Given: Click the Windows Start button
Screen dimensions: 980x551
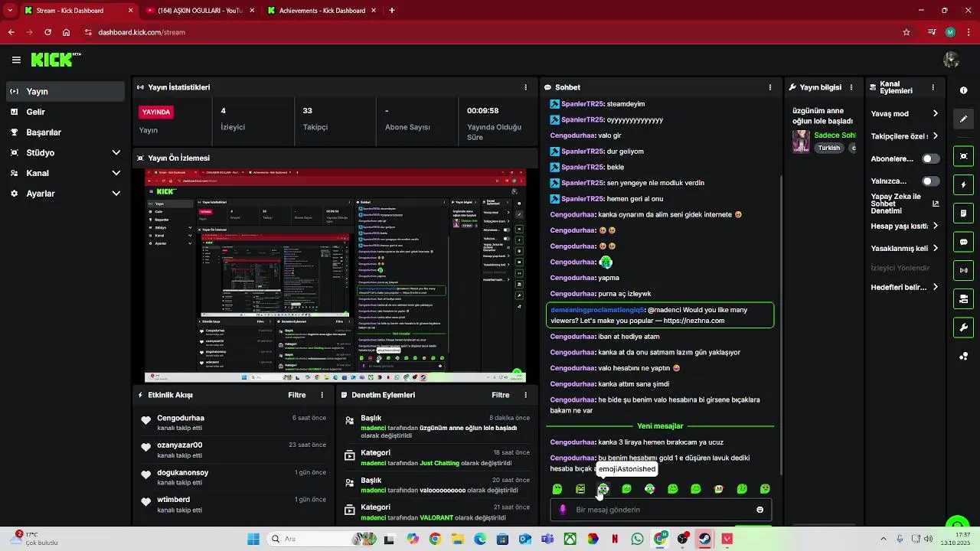Looking at the screenshot, I should 253,539.
